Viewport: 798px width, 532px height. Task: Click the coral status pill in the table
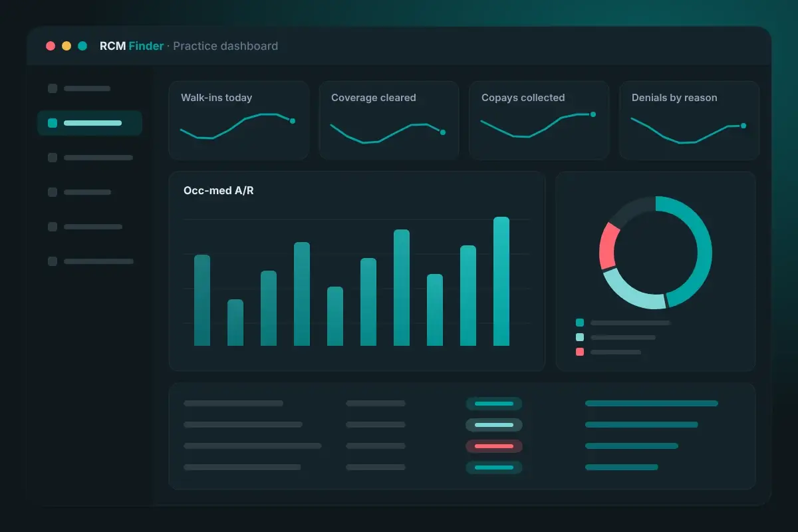[x=494, y=446]
